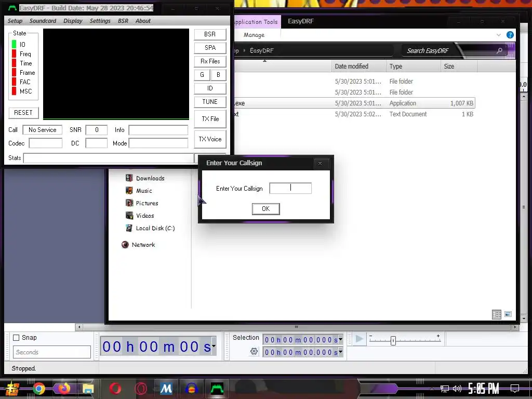Open the network status tray icon
Screen dimensions: 532x399
point(444,389)
